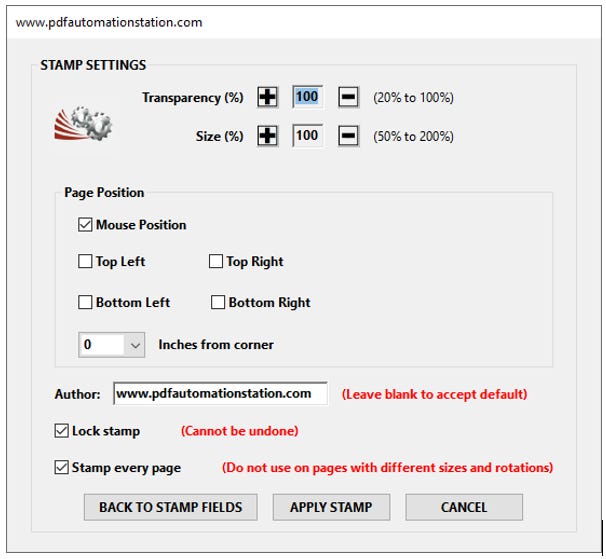Viewport: 606px width, 559px height.
Task: Click the '(Leave blank to accept default)' note
Action: click(434, 394)
